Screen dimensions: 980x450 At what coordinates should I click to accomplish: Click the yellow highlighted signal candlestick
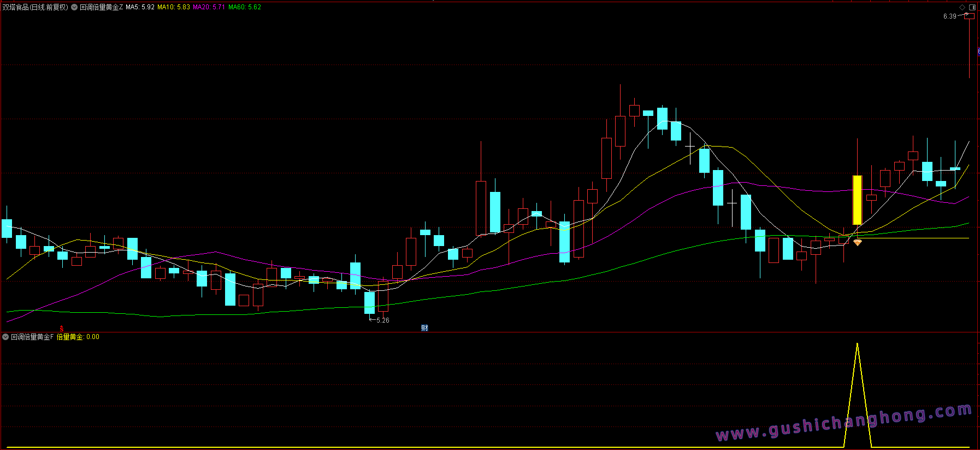857,200
